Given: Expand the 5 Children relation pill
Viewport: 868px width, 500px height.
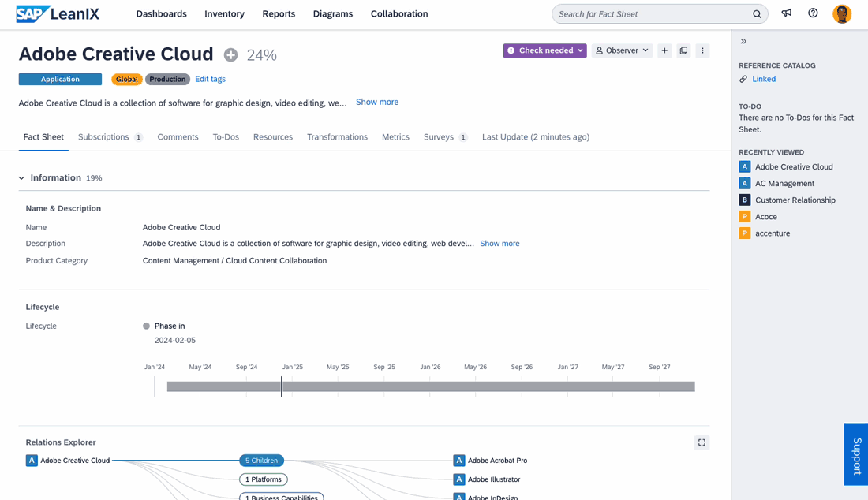Looking at the screenshot, I should (262, 461).
